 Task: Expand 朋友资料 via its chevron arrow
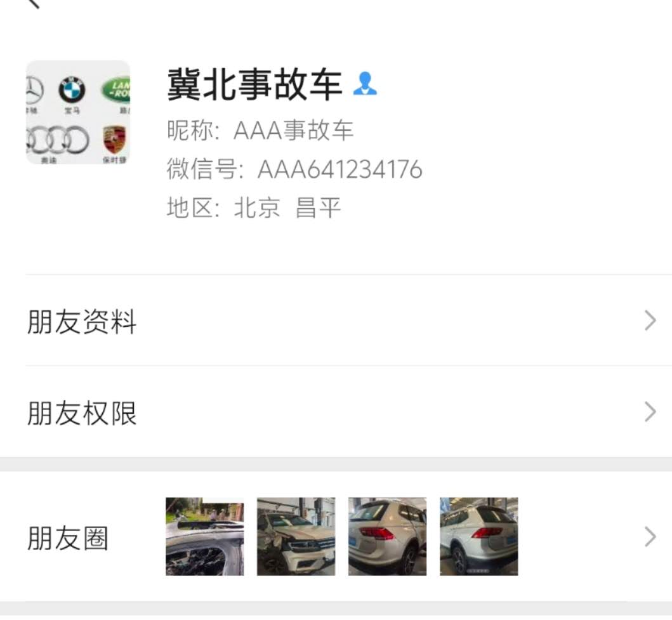[x=650, y=320]
